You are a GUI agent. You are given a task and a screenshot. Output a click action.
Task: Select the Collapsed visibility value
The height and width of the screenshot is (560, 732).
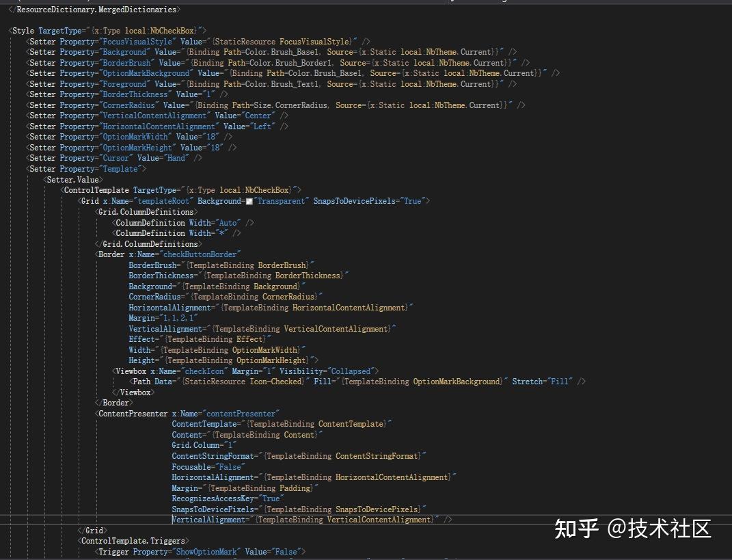(351, 371)
